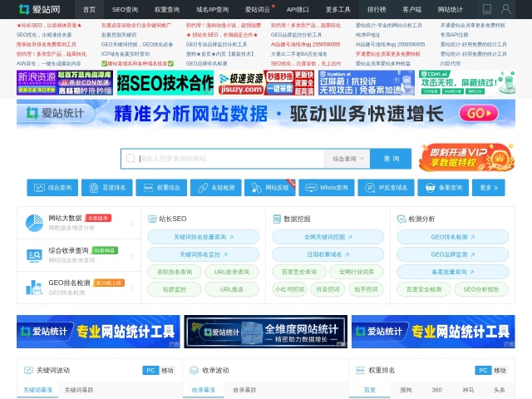Select the 头条 ranking tab
The height and width of the screenshot is (399, 532).
[x=499, y=390]
